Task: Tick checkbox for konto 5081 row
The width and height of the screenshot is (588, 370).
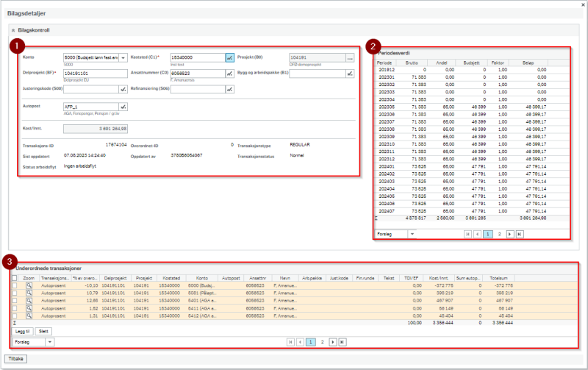Action: pyautogui.click(x=14, y=293)
